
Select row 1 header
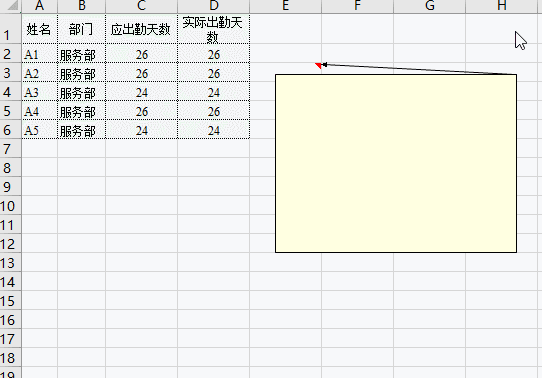click(10, 29)
